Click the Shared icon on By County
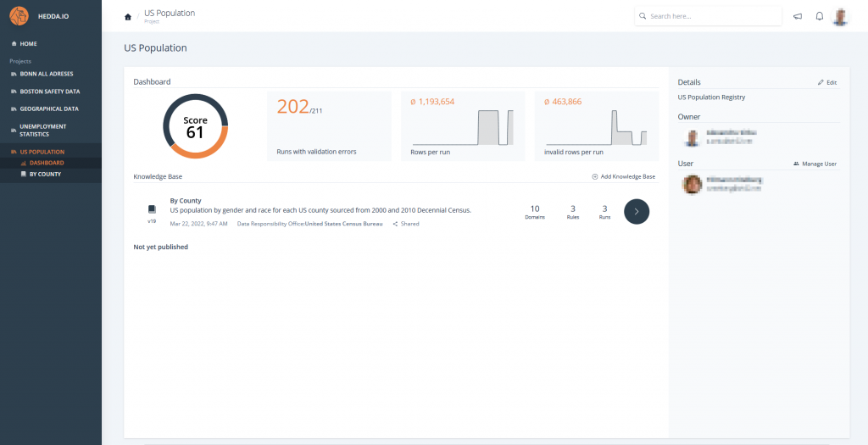 point(396,224)
